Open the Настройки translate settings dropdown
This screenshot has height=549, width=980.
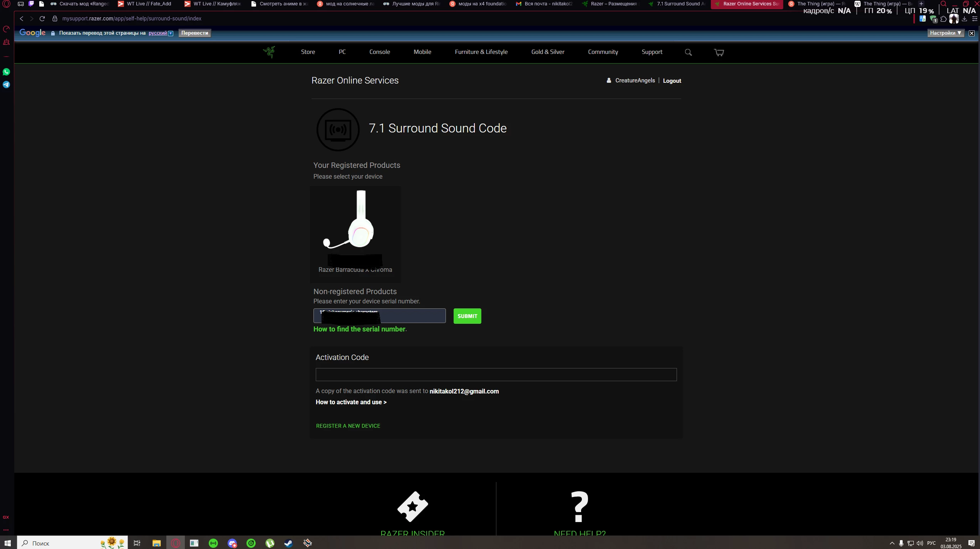(945, 33)
